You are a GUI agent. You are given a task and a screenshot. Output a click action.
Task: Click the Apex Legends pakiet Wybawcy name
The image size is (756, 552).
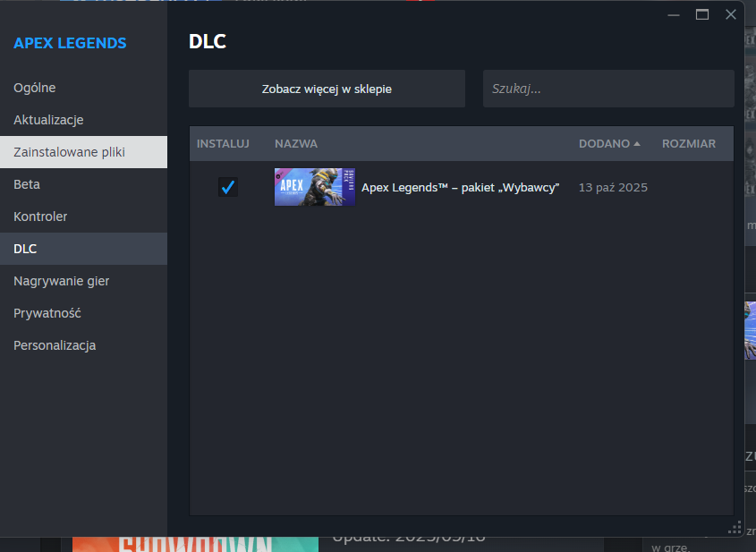point(460,188)
